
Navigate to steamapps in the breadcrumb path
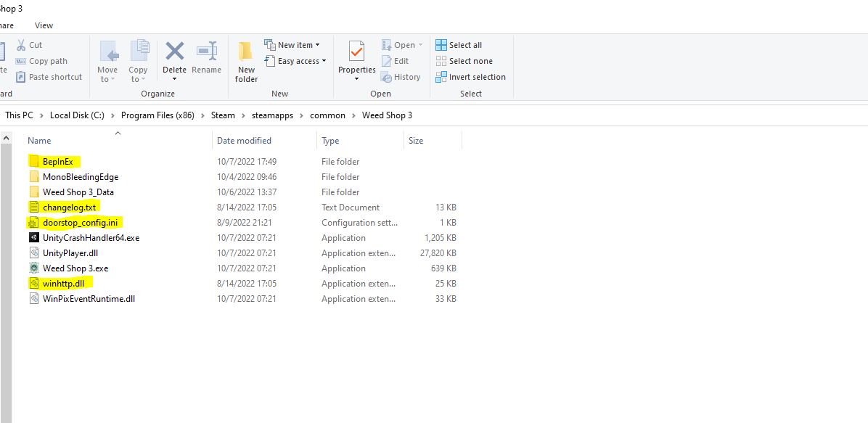pos(272,115)
